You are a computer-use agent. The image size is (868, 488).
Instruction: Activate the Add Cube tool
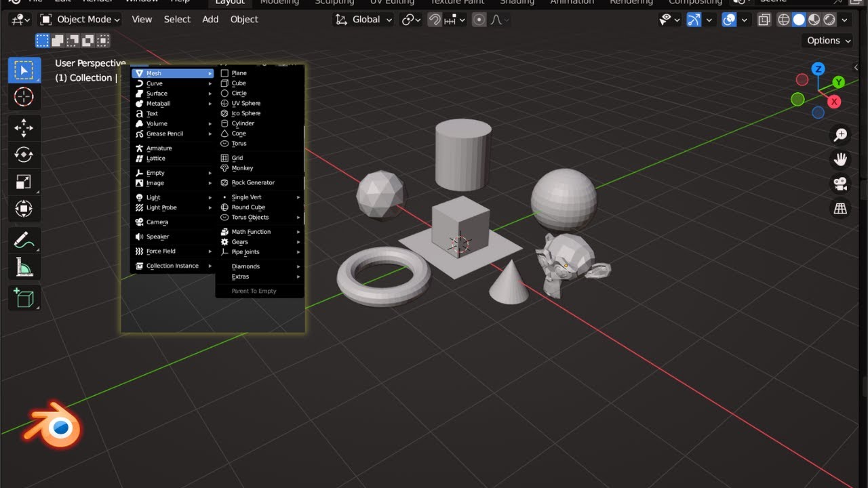(x=24, y=298)
